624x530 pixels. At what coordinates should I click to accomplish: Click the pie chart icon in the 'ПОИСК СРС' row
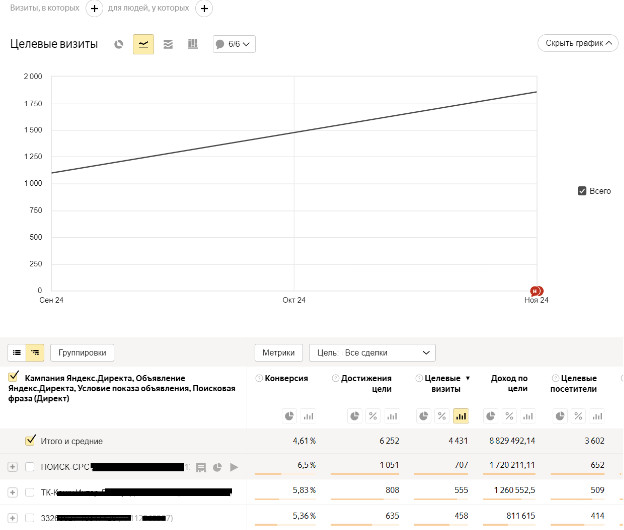[x=217, y=467]
